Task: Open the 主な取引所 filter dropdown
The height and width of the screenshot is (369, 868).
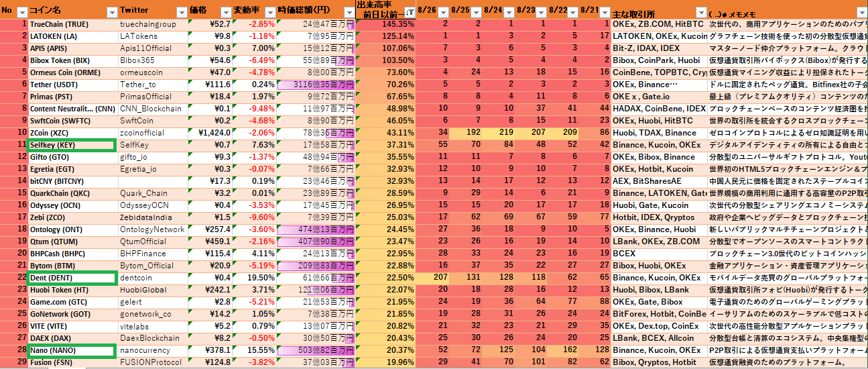Action: 700,12
